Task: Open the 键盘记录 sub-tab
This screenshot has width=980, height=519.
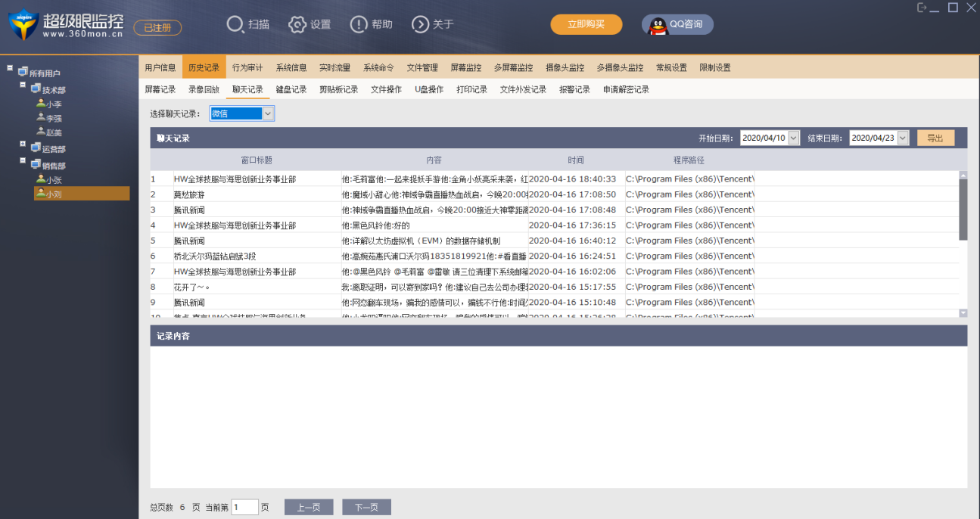Action: 291,89
